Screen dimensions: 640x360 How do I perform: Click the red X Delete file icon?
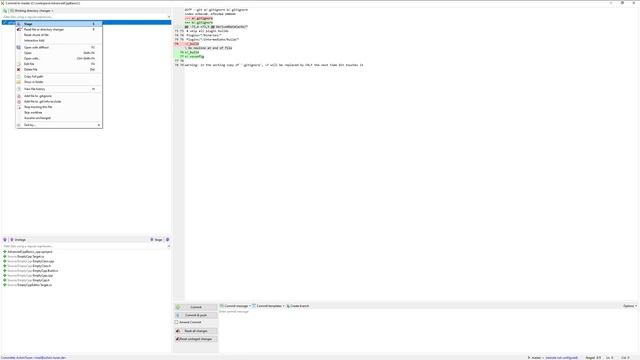18,69
